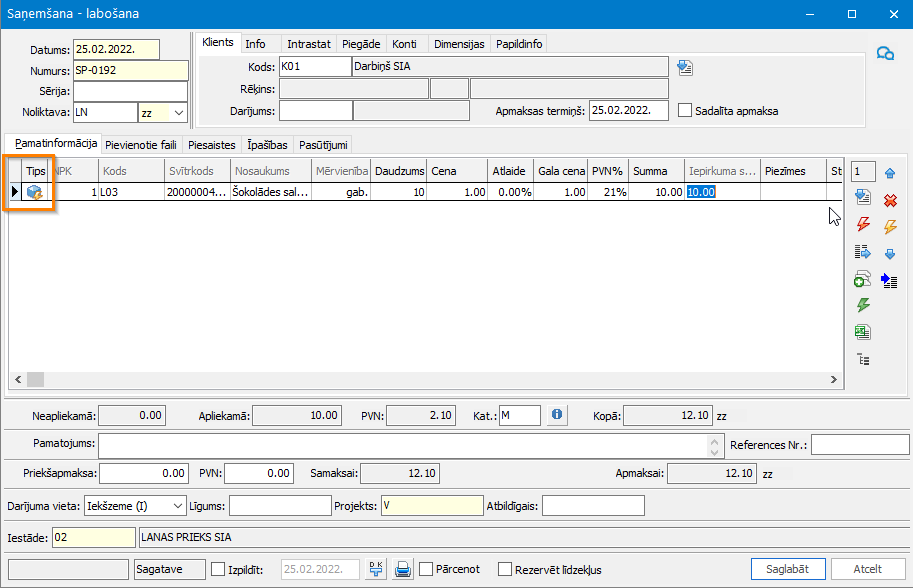Click the red X delete row icon

coord(890,199)
